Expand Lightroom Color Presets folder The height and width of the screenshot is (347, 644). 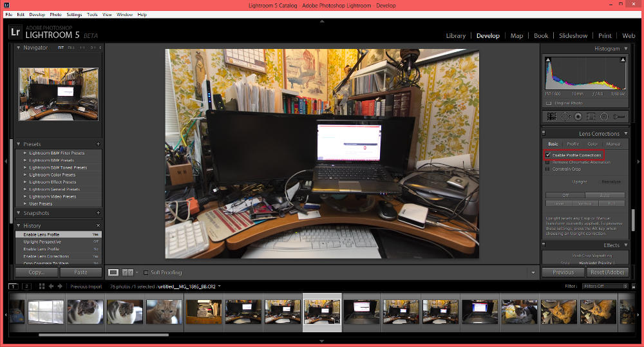(25, 174)
